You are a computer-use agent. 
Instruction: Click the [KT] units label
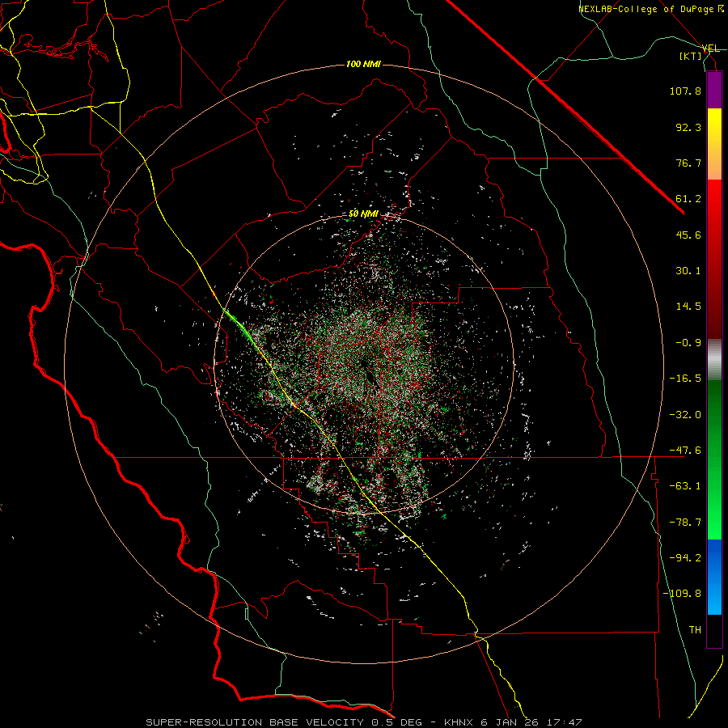tap(691, 56)
